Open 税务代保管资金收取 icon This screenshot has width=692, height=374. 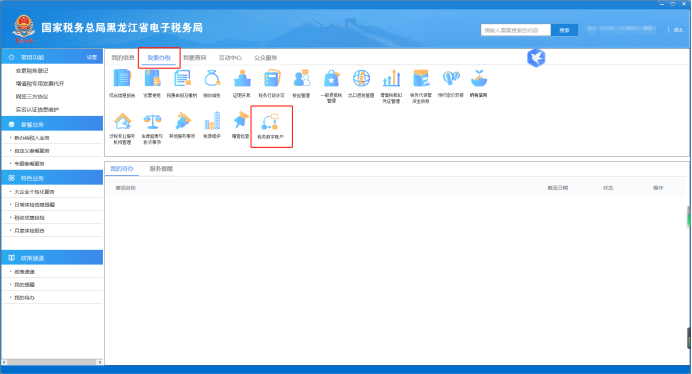(421, 79)
